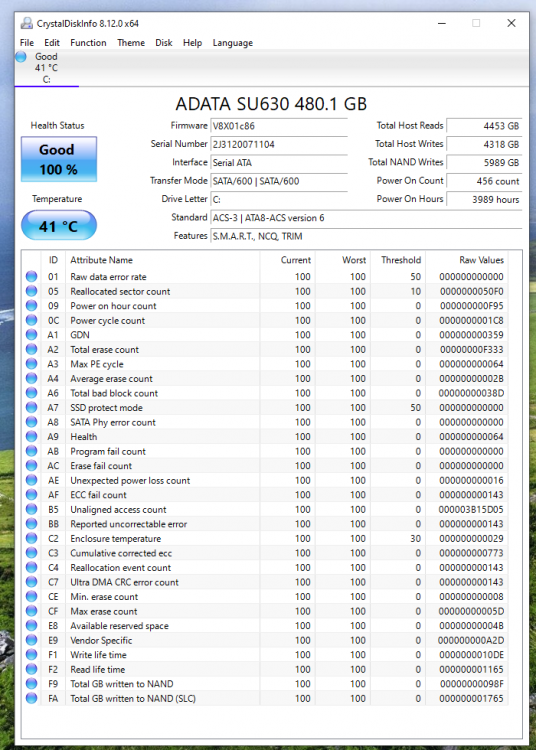Click the Good 100 % health status button

coord(59,159)
